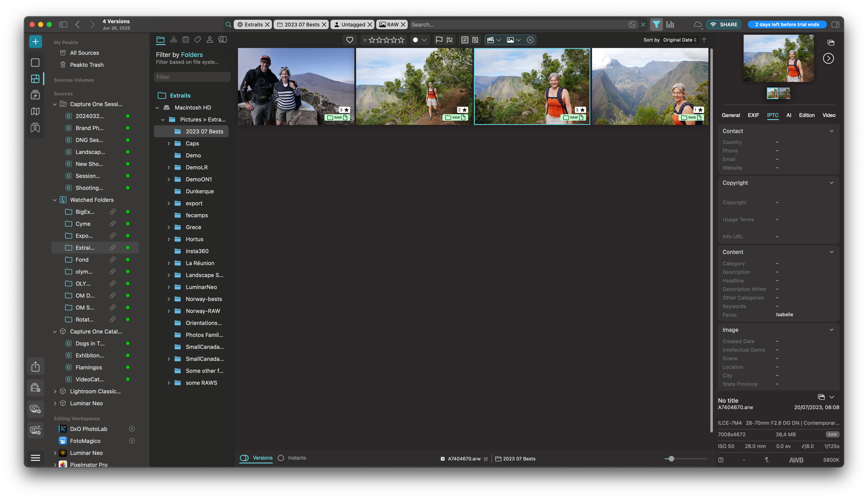Select the filter by calendar icon
The image size is (868, 499).
tap(185, 40)
